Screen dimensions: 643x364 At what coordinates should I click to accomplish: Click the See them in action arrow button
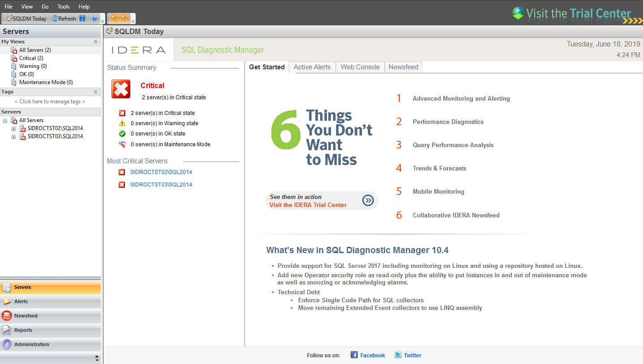coord(368,200)
